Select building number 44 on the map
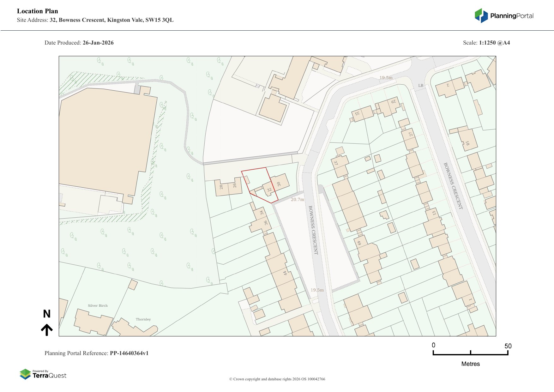The height and width of the screenshot is (392, 554). tap(285, 273)
